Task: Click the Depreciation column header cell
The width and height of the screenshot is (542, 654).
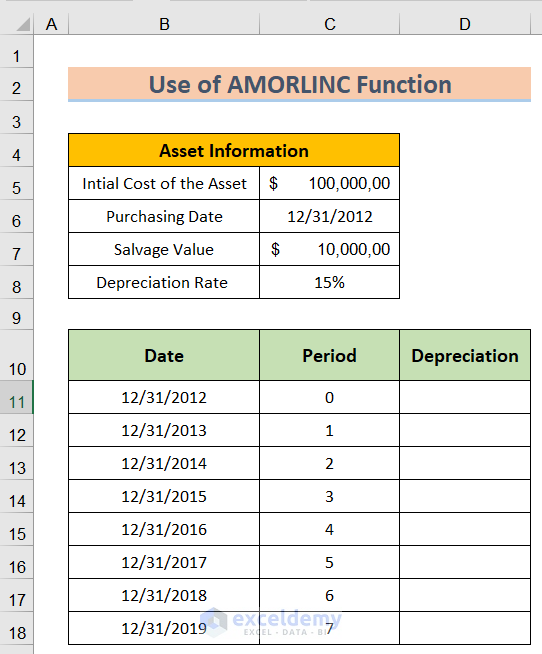Action: pyautogui.click(x=465, y=355)
